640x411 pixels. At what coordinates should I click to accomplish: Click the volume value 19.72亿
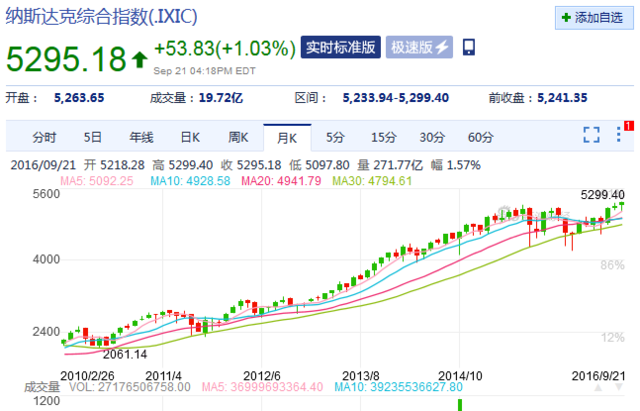[221, 98]
